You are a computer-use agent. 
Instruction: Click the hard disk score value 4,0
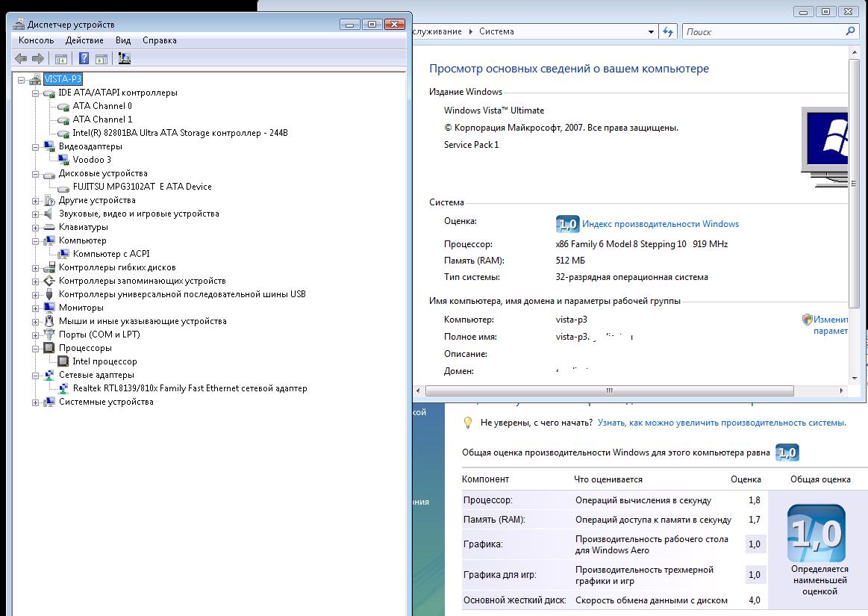tap(755, 600)
